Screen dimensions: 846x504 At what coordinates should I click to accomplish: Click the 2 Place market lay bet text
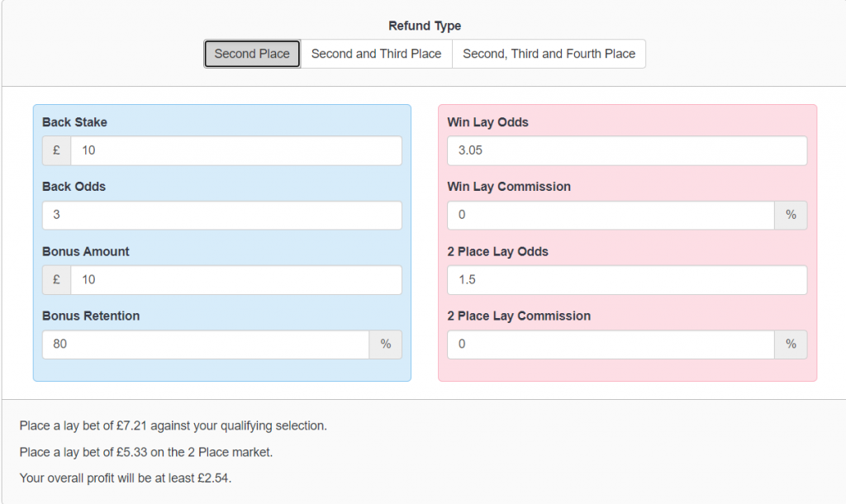(x=146, y=453)
